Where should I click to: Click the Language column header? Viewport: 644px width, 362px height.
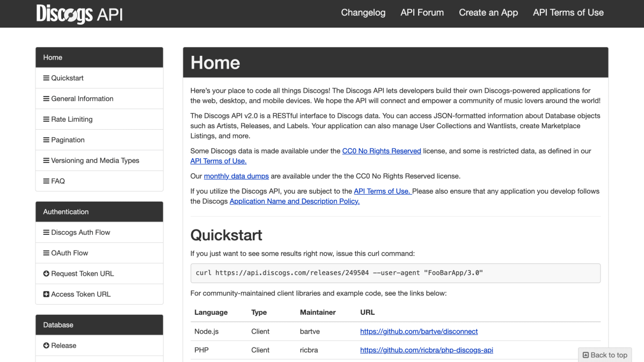tap(211, 313)
